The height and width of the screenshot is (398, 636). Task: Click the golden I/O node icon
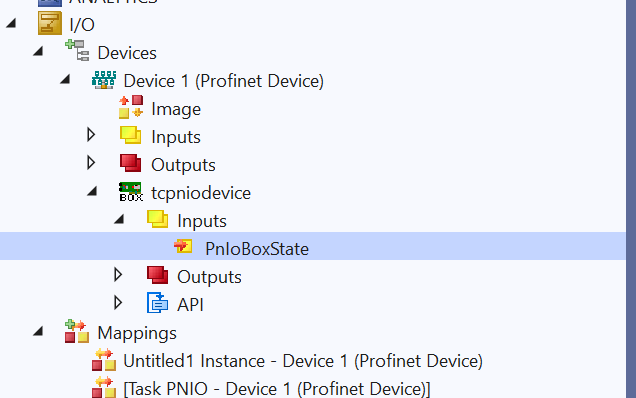(50, 23)
